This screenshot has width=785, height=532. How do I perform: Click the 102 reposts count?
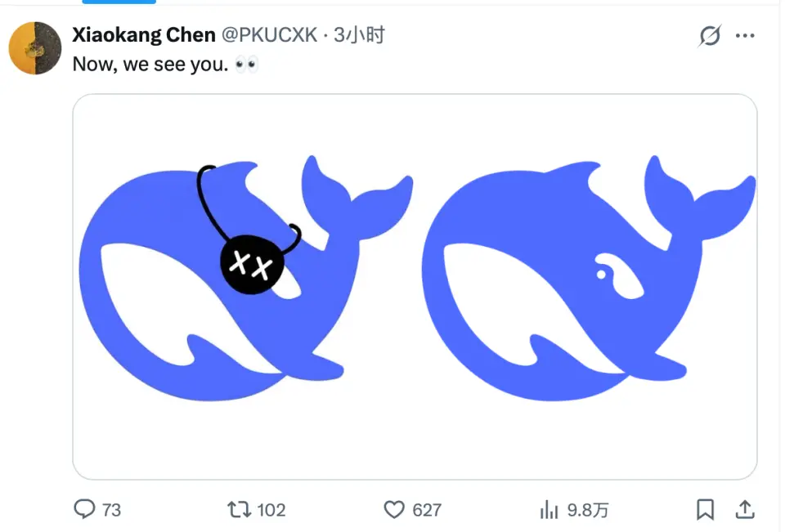click(271, 510)
